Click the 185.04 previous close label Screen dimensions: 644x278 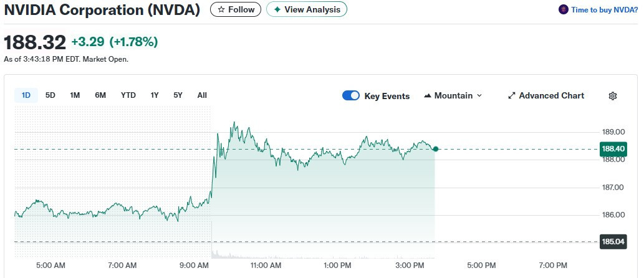tap(613, 241)
